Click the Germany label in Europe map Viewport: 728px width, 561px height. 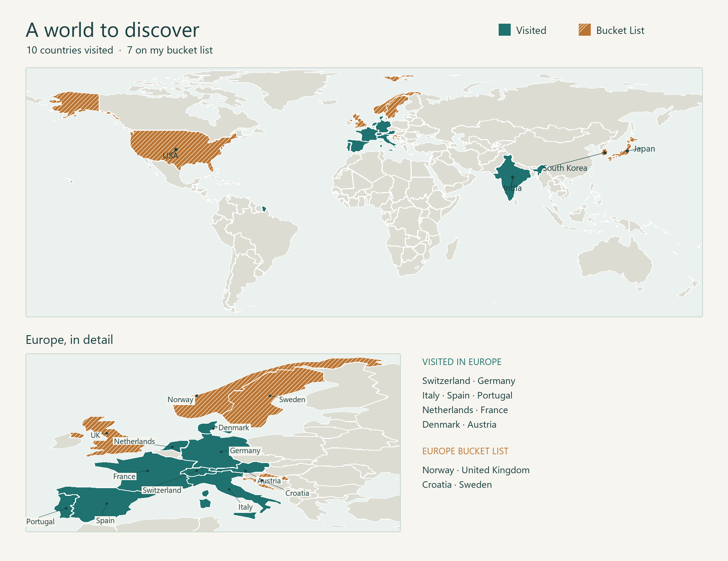pyautogui.click(x=245, y=451)
